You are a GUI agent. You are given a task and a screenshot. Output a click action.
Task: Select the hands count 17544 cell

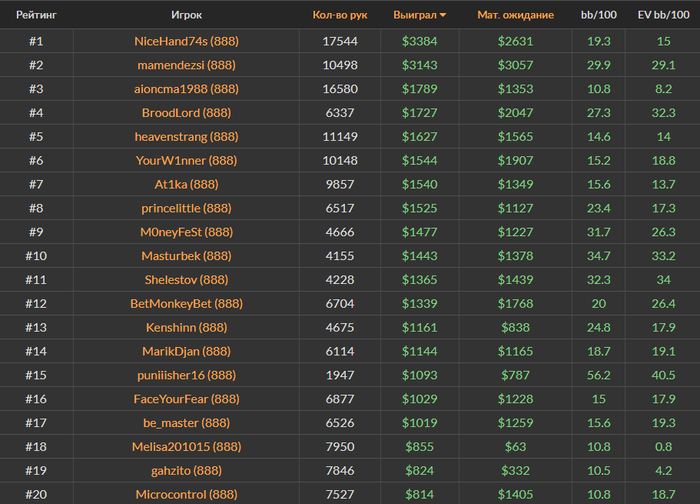(x=340, y=42)
